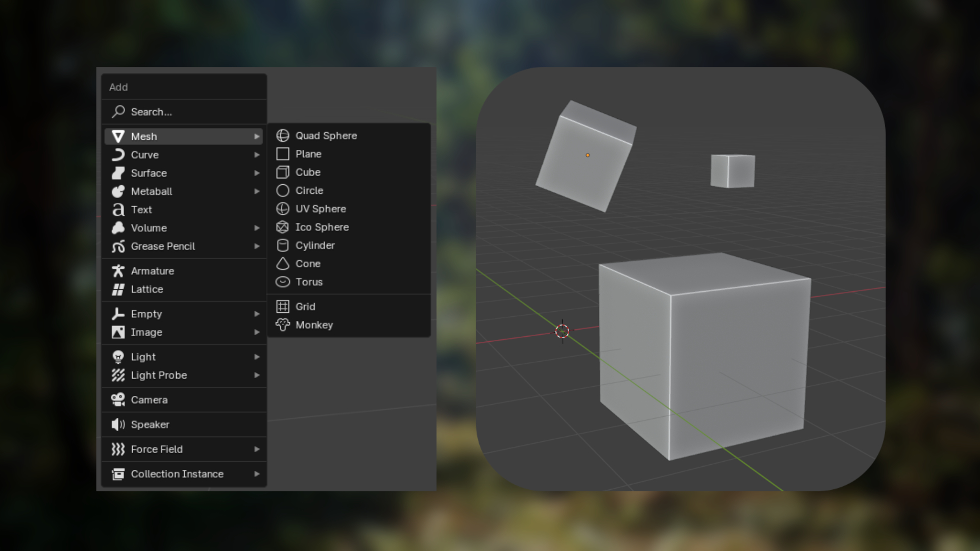
Task: Click the Mesh triangle icon
Action: click(x=118, y=136)
